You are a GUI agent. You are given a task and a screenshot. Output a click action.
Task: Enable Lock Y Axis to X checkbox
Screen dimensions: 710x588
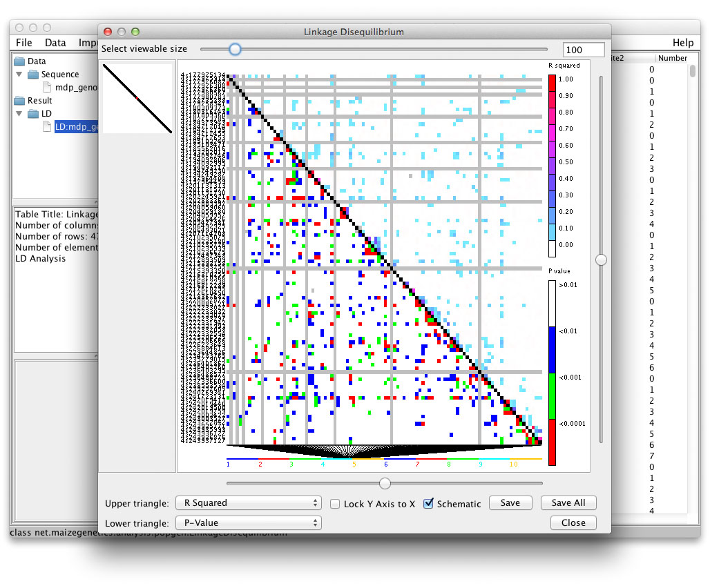pyautogui.click(x=335, y=504)
